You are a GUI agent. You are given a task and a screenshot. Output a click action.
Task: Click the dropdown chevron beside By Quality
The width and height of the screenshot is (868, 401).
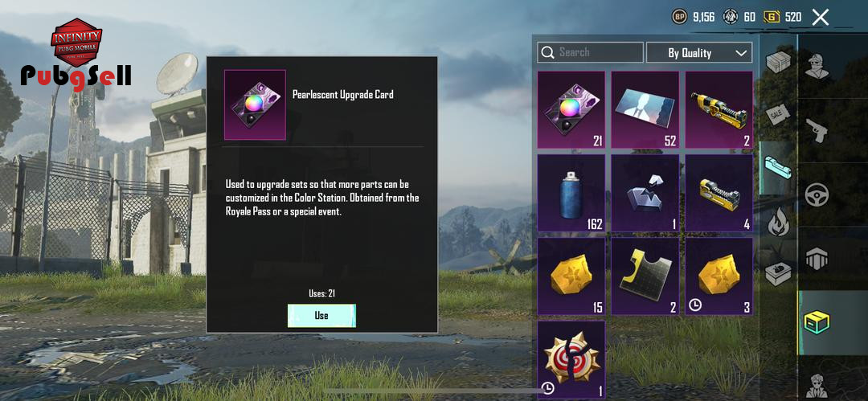[741, 53]
